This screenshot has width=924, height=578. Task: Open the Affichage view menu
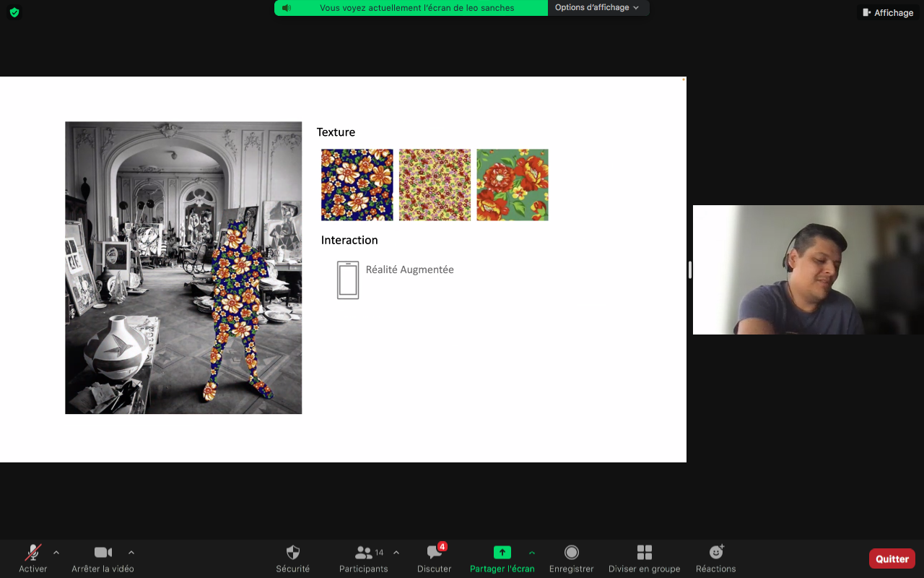point(887,12)
